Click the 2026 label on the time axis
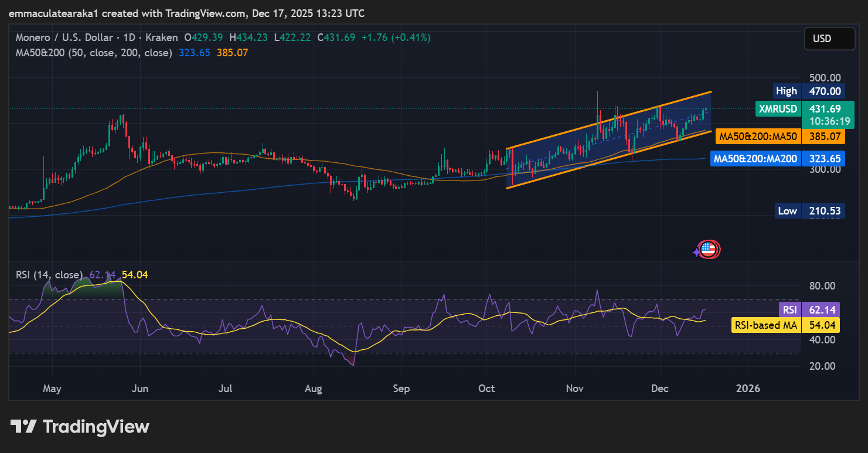The width and height of the screenshot is (868, 453). click(748, 389)
